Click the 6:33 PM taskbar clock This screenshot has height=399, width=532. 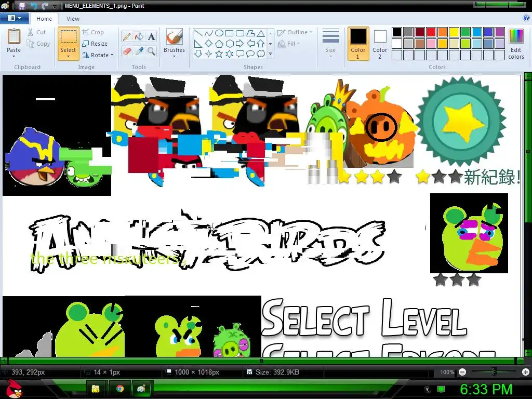[486, 389]
